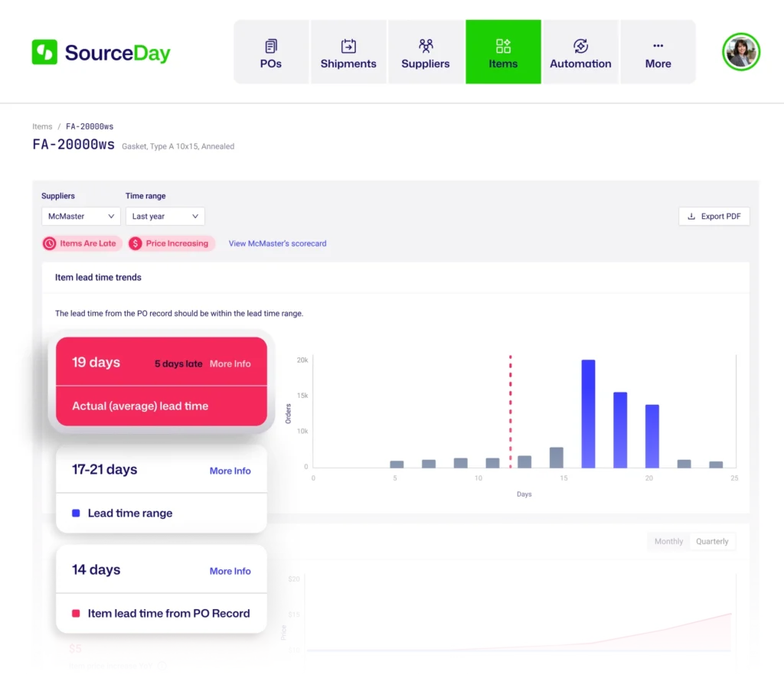Click the Items Are Late badge
Screen dimensions: 784x675
pyautogui.click(x=82, y=243)
